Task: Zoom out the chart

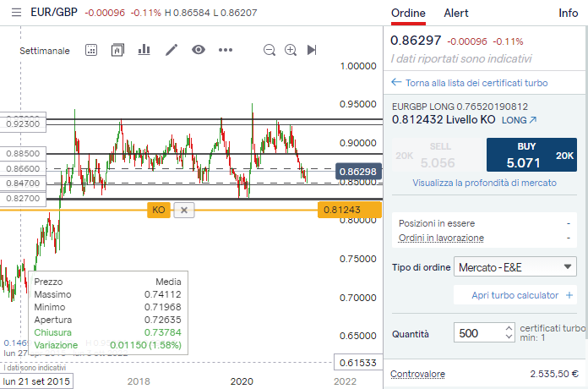Action: (269, 50)
